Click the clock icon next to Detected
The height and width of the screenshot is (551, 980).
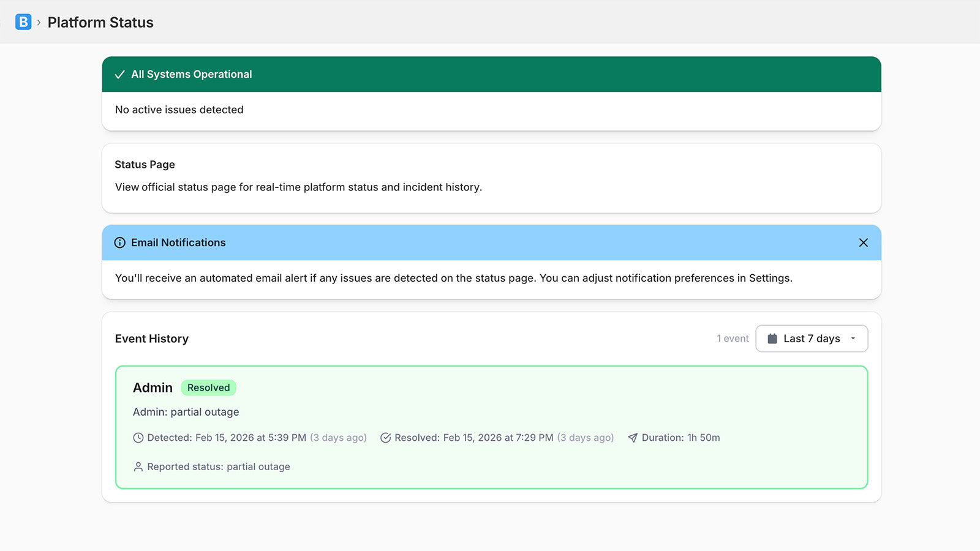[x=138, y=438]
